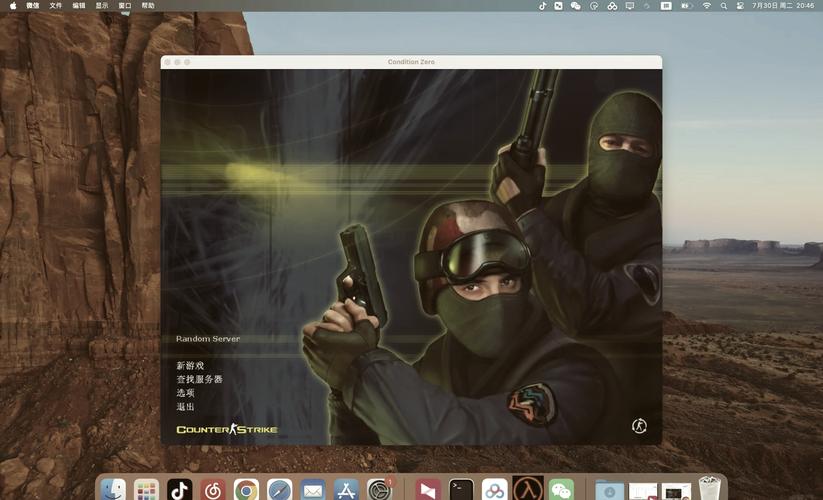Open 查找服务器 to find servers
This screenshot has width=823, height=500.
point(199,380)
